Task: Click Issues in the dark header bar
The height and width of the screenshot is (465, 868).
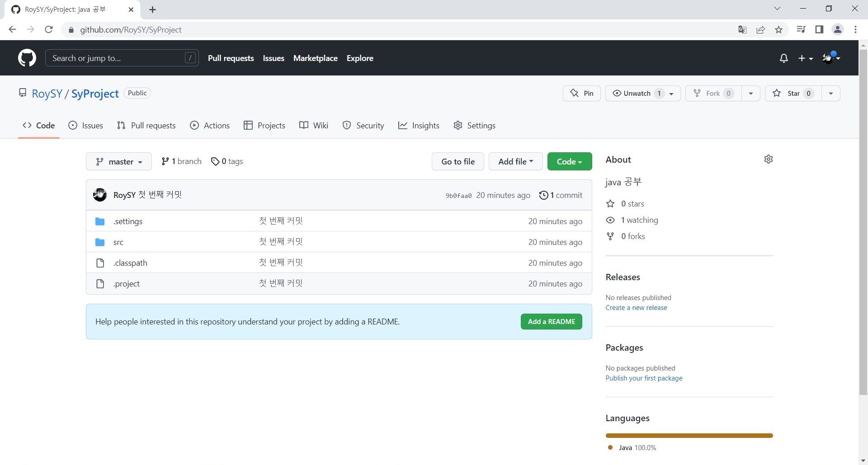Action: [x=274, y=58]
